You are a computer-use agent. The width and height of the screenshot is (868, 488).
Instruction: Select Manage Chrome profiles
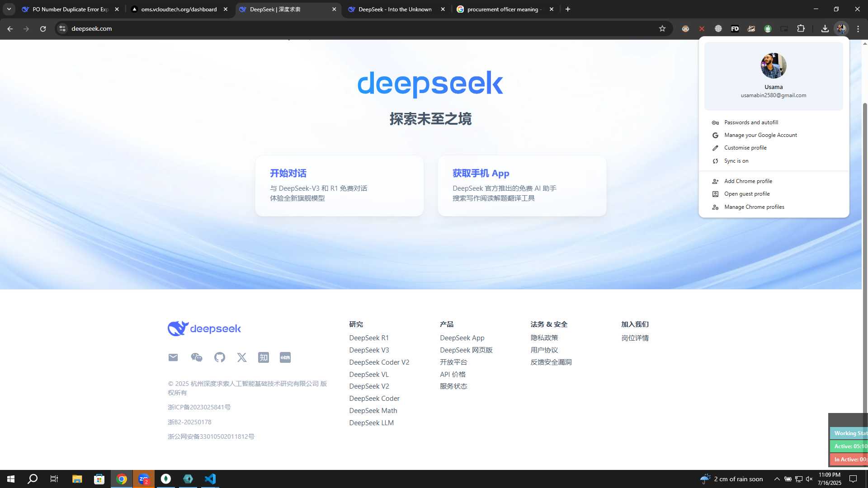coord(774,207)
